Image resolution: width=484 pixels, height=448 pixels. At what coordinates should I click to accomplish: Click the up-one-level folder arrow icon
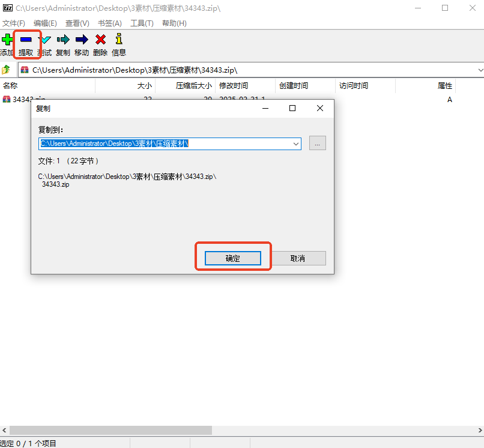6,69
